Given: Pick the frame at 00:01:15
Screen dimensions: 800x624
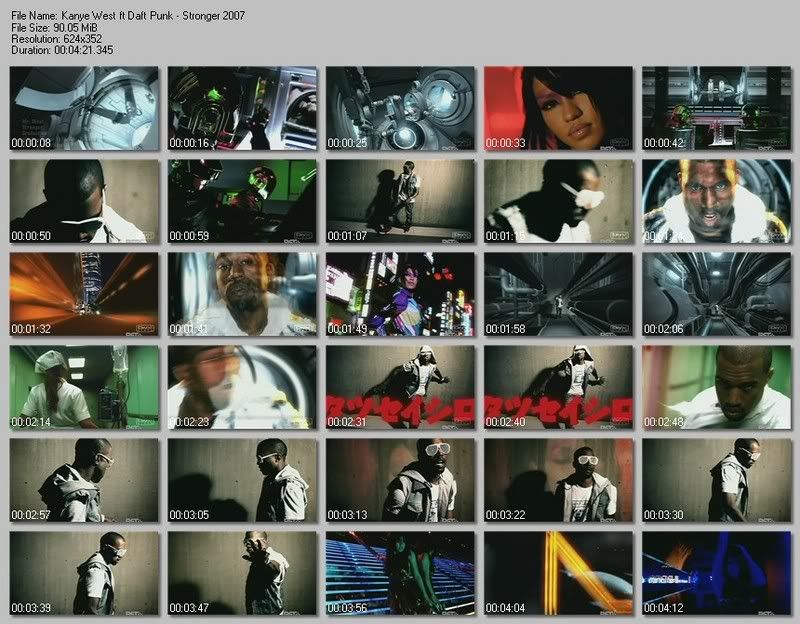Looking at the screenshot, I should click(x=559, y=201).
